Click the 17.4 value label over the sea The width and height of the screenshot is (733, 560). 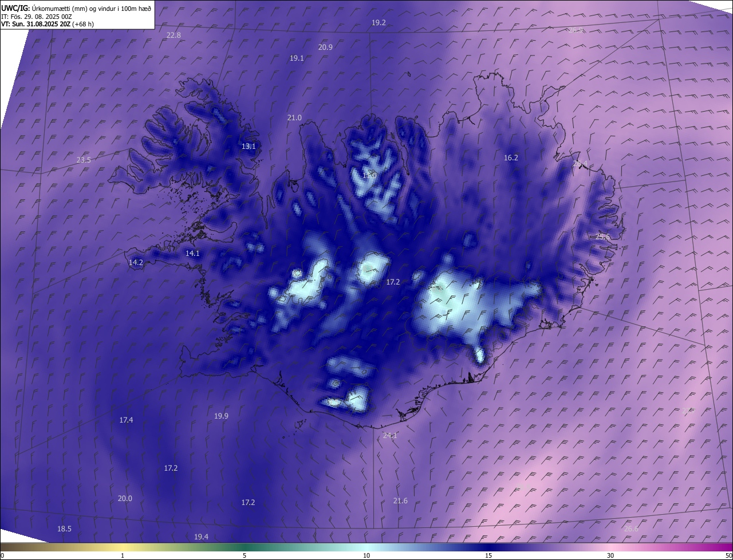126,420
